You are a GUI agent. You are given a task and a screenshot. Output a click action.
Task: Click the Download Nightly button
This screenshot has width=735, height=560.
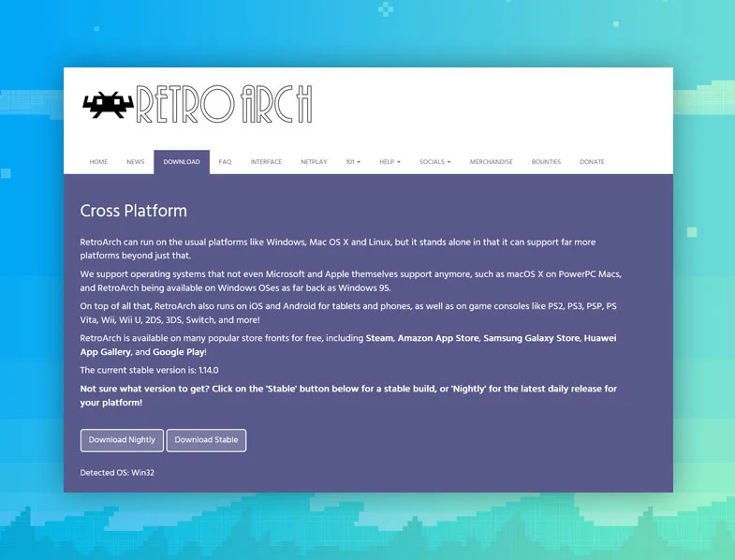click(x=122, y=440)
